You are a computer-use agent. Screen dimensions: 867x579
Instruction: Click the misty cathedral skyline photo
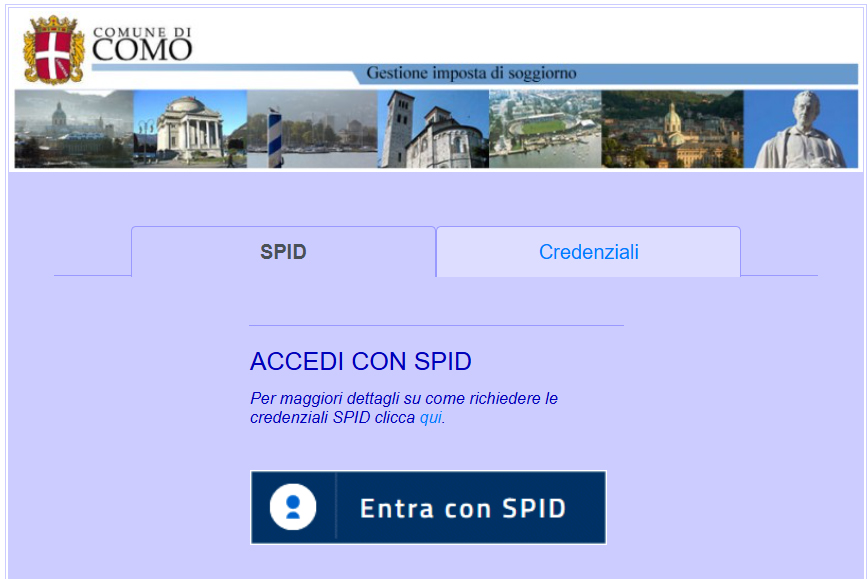[74, 129]
